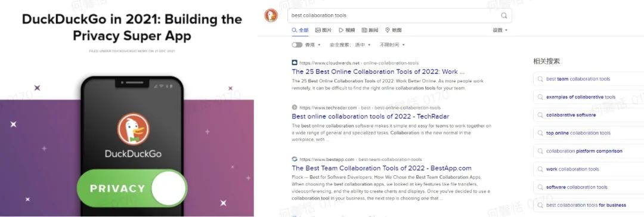Toggle the 香港 region switch
The height and width of the screenshot is (217, 644).
point(297,45)
